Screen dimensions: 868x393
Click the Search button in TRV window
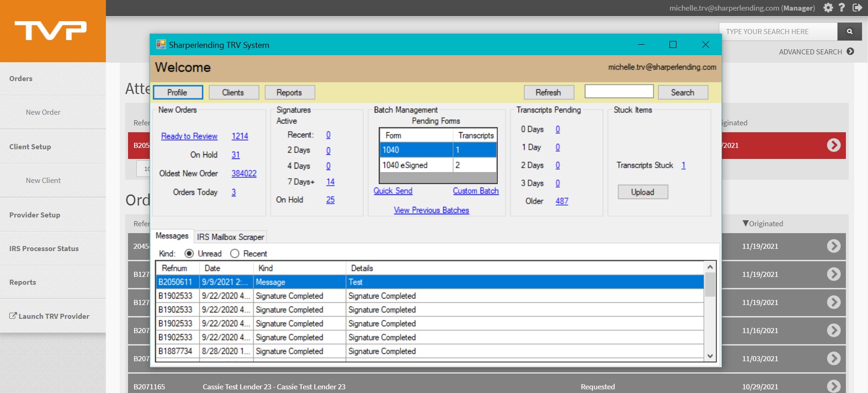(682, 92)
